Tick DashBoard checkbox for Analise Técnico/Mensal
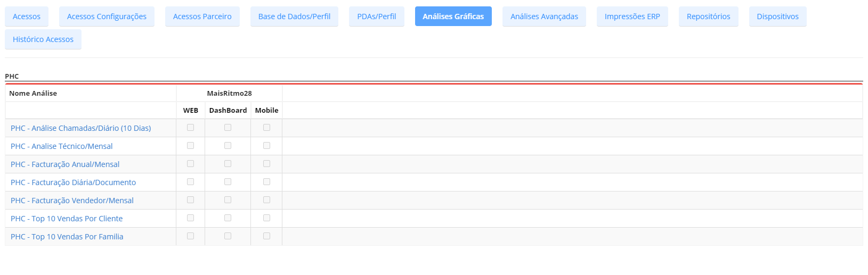 pyautogui.click(x=228, y=146)
